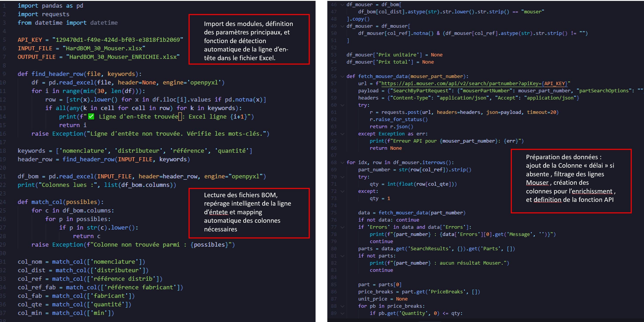The image size is (644, 322).
Task: Collapse the for pb in price_breaks fold arrow
Action: coord(342,306)
